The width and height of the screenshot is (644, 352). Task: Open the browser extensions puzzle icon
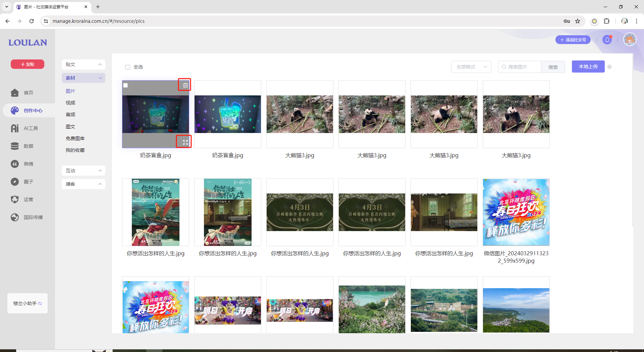tap(606, 21)
